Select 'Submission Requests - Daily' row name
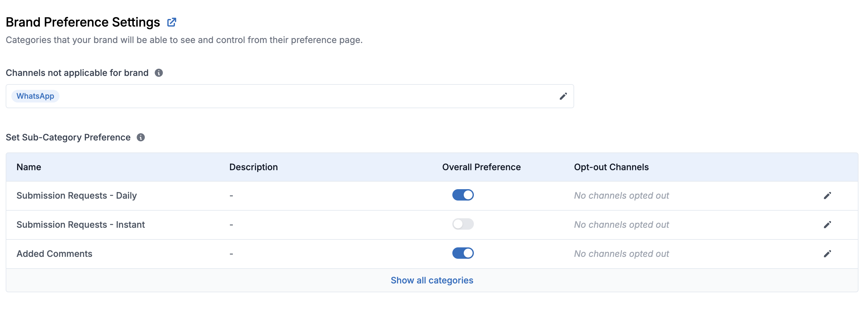Image resolution: width=868 pixels, height=310 pixels. click(77, 196)
